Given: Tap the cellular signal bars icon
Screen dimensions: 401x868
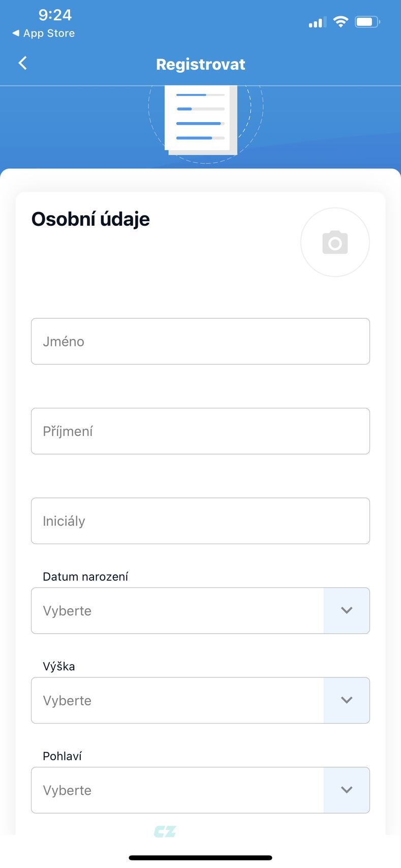Looking at the screenshot, I should (x=317, y=22).
